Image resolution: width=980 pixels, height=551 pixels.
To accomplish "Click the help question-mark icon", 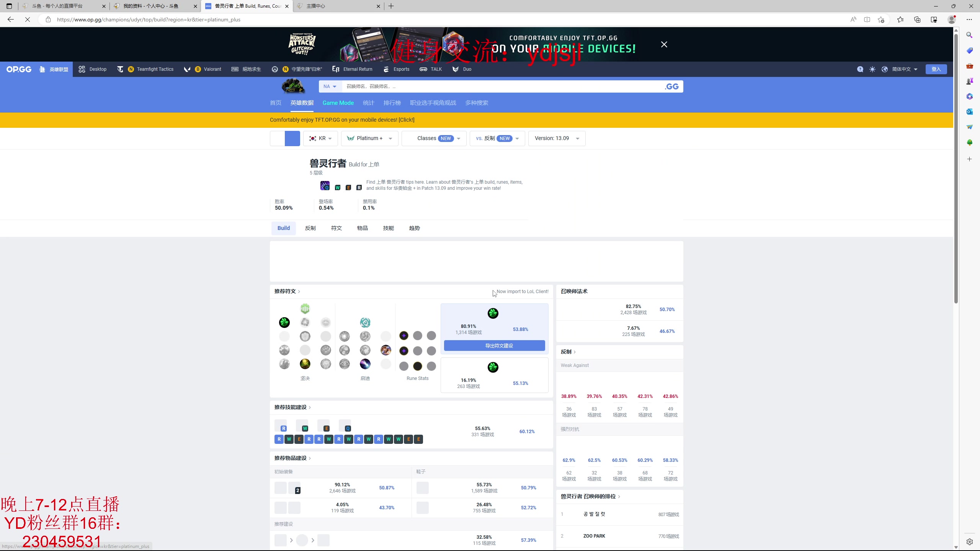I will click(860, 69).
